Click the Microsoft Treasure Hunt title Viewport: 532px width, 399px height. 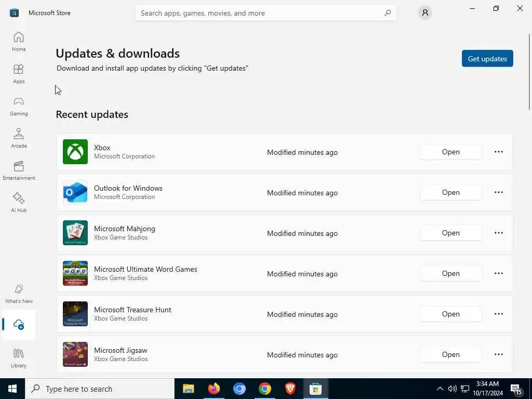[132, 310]
